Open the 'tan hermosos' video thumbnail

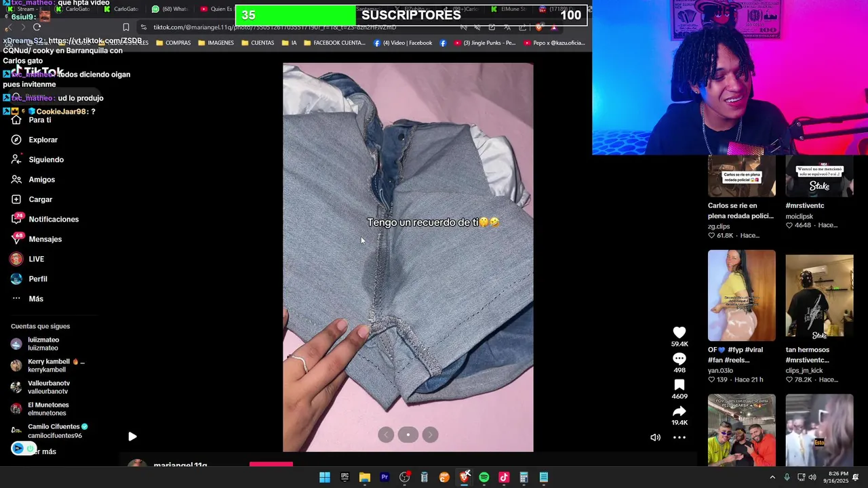(x=819, y=296)
